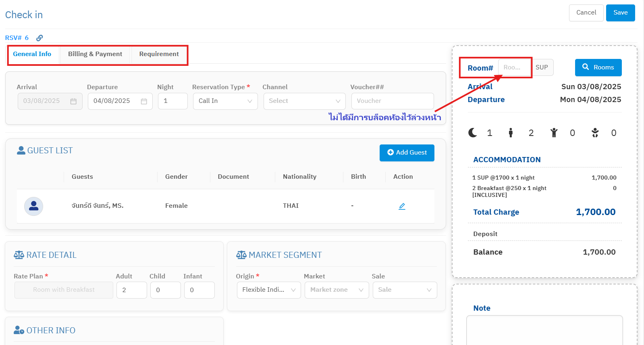Expand the Channel select dropdown
Image resolution: width=644 pixels, height=345 pixels.
(x=304, y=101)
